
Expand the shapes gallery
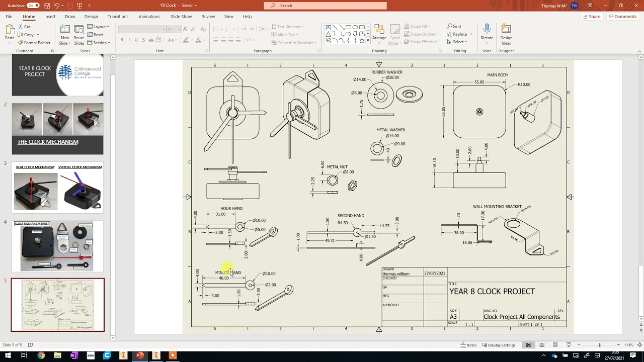click(368, 40)
